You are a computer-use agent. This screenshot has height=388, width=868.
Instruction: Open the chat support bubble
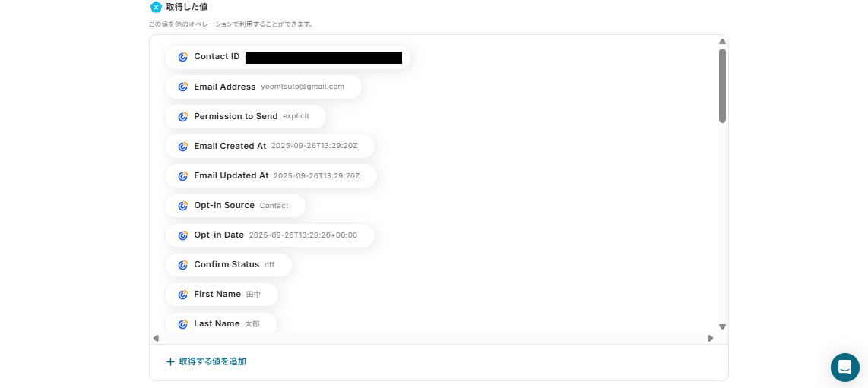point(844,367)
